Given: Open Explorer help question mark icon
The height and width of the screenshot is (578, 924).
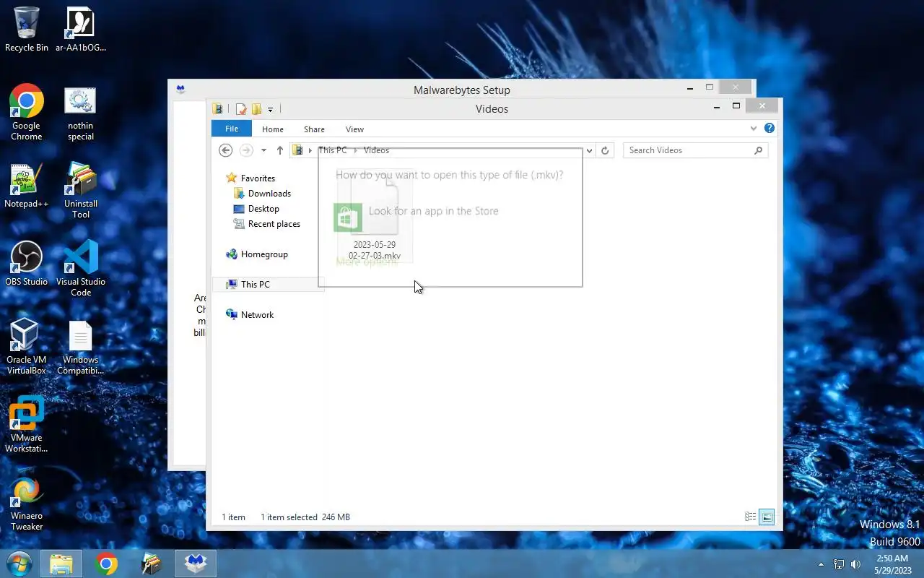Looking at the screenshot, I should (x=770, y=129).
